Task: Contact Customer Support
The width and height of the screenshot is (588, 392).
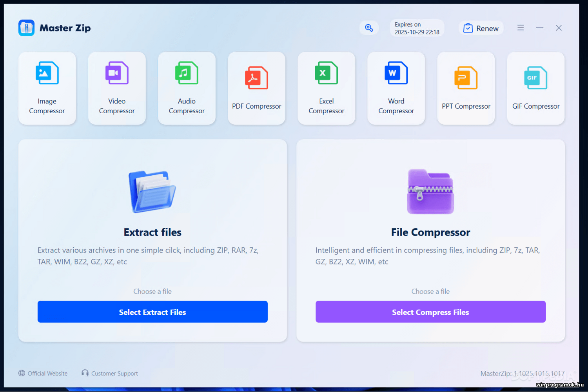Action: (x=114, y=373)
